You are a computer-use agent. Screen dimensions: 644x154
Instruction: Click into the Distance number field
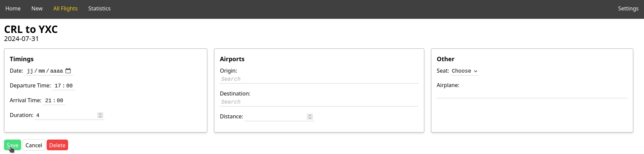276,117
